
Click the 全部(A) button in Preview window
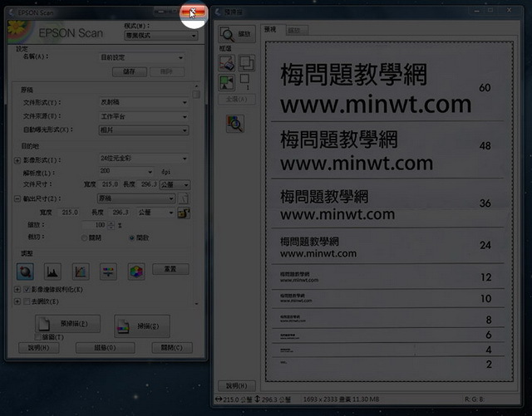point(236,100)
